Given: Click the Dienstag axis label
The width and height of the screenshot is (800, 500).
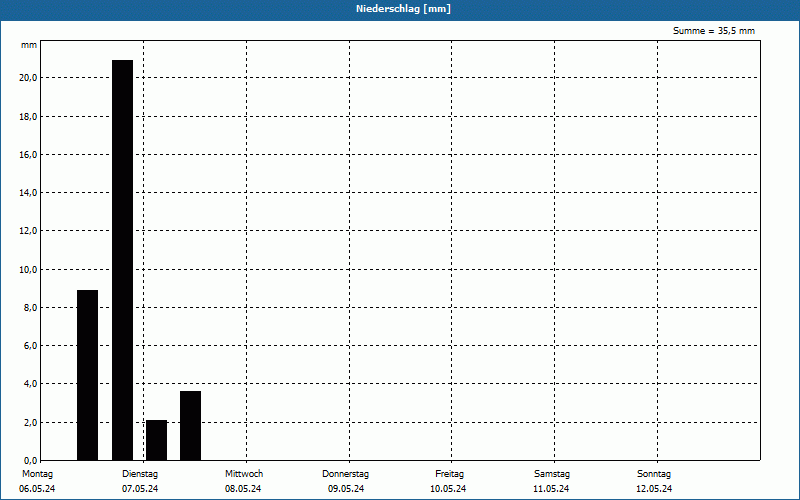Looking at the screenshot, I should (x=140, y=474).
